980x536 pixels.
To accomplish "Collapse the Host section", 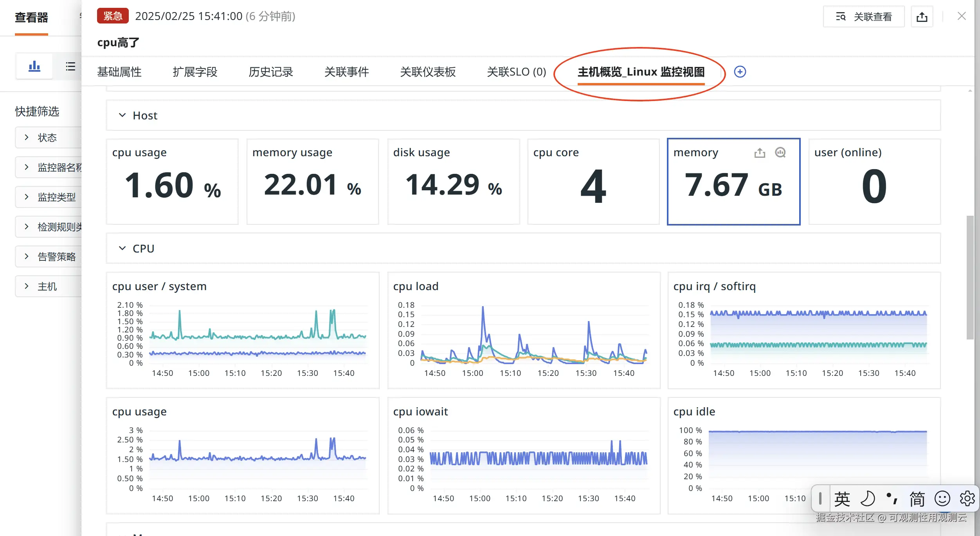I will [x=122, y=116].
